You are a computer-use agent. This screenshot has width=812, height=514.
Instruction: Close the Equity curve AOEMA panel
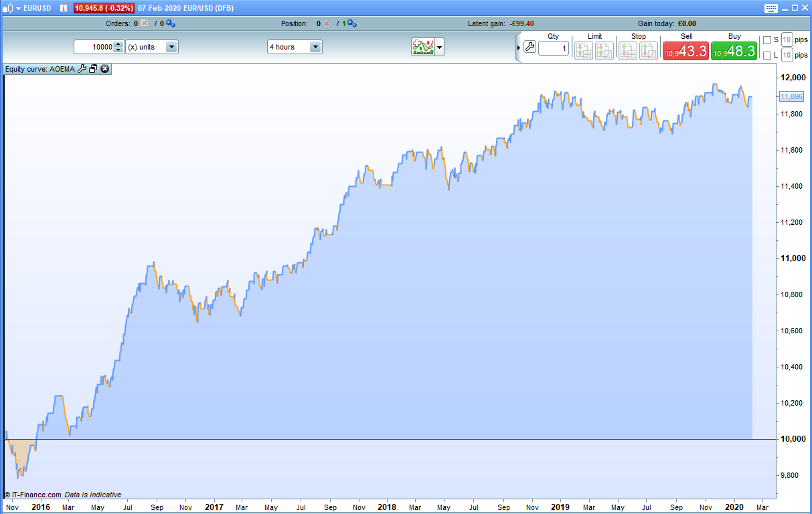105,68
